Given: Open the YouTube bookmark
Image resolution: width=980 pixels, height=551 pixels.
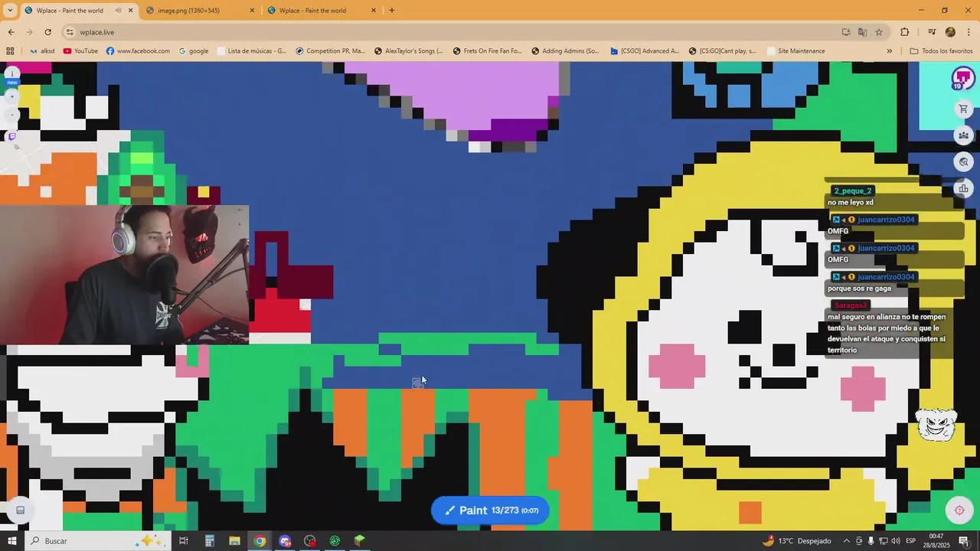Looking at the screenshot, I should point(80,51).
